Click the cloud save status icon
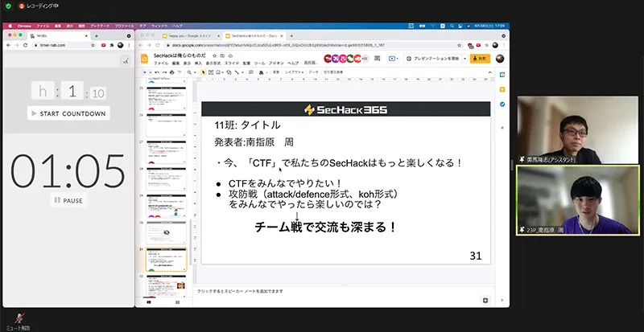Screen dimensions: 644x332 (230, 55)
